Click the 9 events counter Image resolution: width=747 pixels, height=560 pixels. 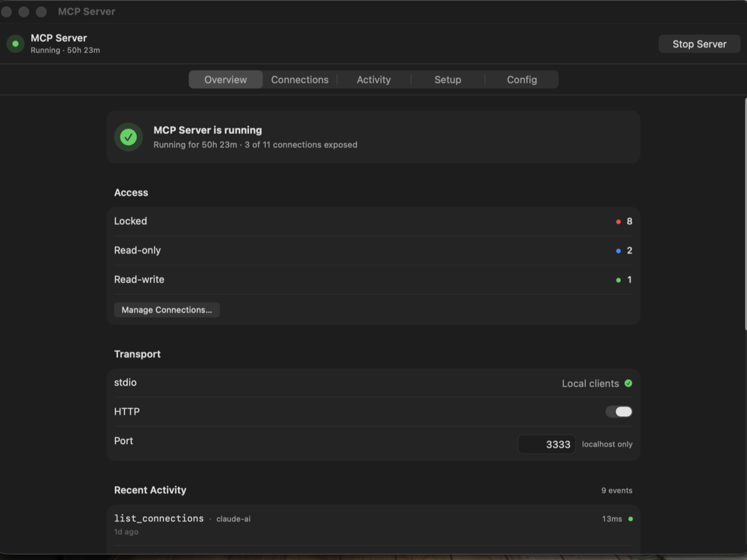click(617, 490)
